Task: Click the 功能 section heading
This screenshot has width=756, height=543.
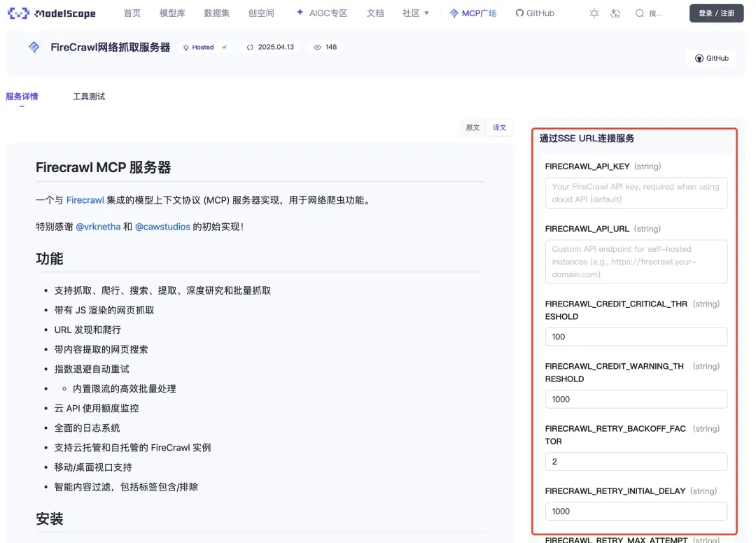Action: (x=49, y=258)
